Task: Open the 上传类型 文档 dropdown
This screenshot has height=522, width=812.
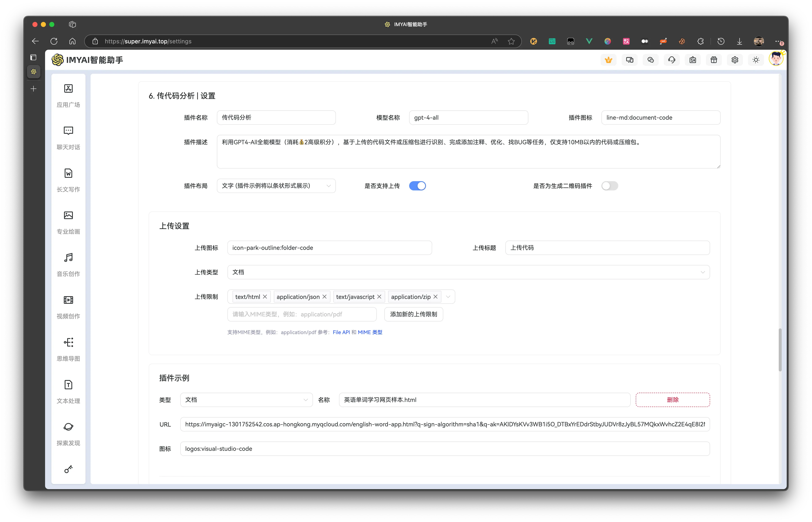Action: click(469, 272)
